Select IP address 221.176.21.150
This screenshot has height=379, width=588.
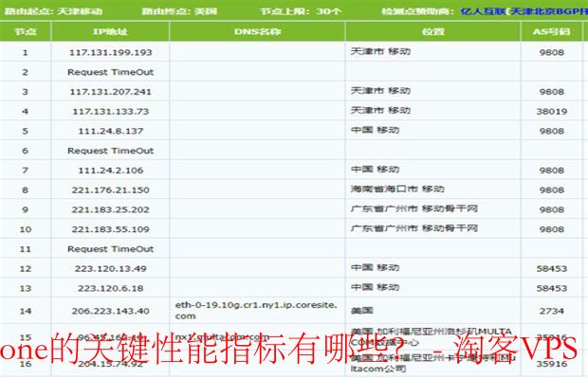[x=111, y=190]
